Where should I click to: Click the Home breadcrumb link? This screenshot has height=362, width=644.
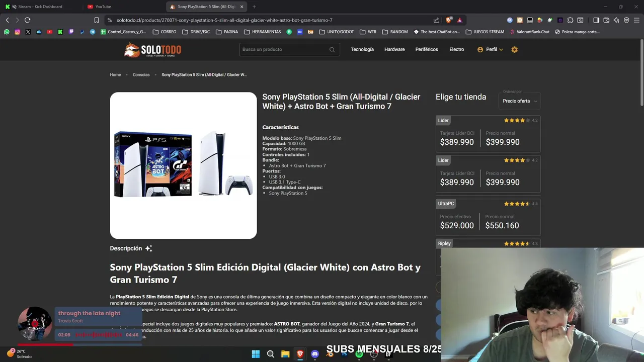(115, 75)
